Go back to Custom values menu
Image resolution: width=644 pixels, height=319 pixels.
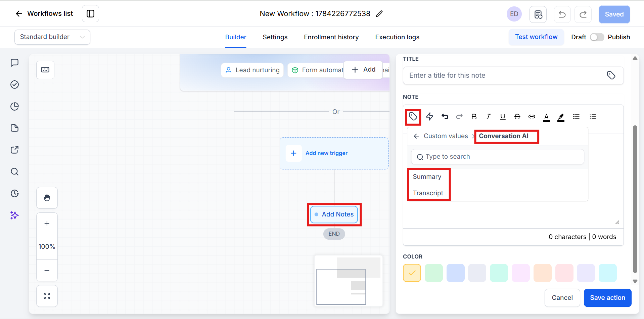point(416,136)
